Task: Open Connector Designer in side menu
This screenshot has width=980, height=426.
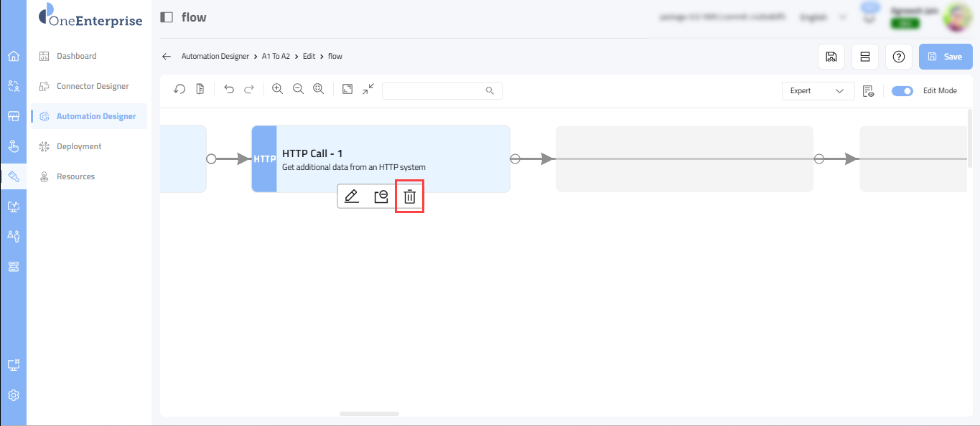Action: point(93,86)
